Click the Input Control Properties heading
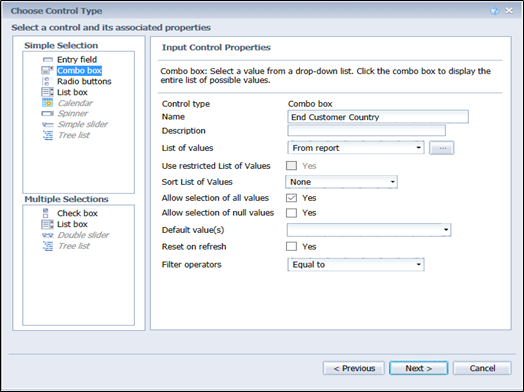The width and height of the screenshot is (524, 392). [x=216, y=47]
